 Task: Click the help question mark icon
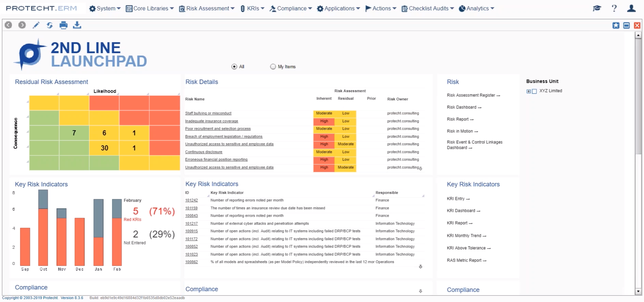point(614,8)
